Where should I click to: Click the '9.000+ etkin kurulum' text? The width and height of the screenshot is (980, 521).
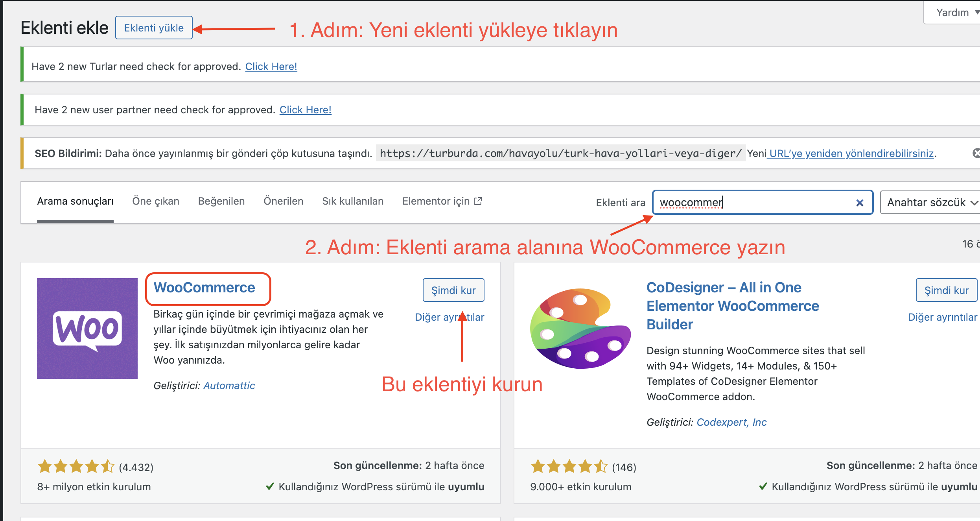[x=581, y=487]
